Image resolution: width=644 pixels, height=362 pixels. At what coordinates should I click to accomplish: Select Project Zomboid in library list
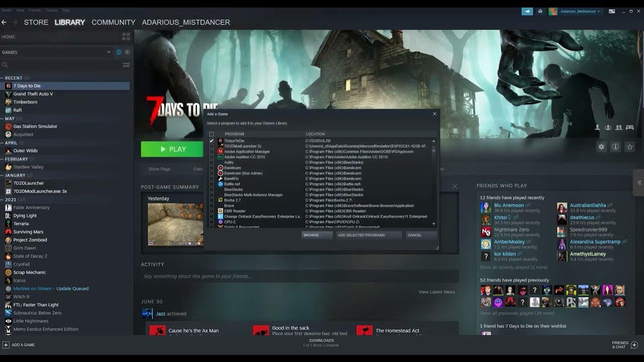pos(30,240)
